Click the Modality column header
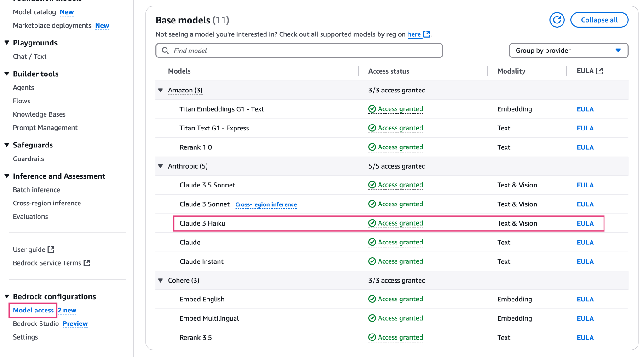 (512, 71)
